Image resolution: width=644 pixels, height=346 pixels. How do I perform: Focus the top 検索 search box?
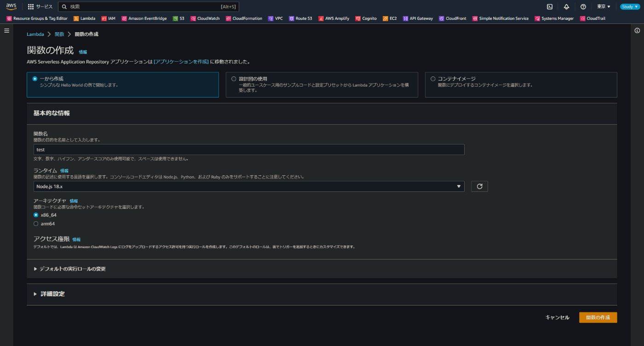point(149,7)
